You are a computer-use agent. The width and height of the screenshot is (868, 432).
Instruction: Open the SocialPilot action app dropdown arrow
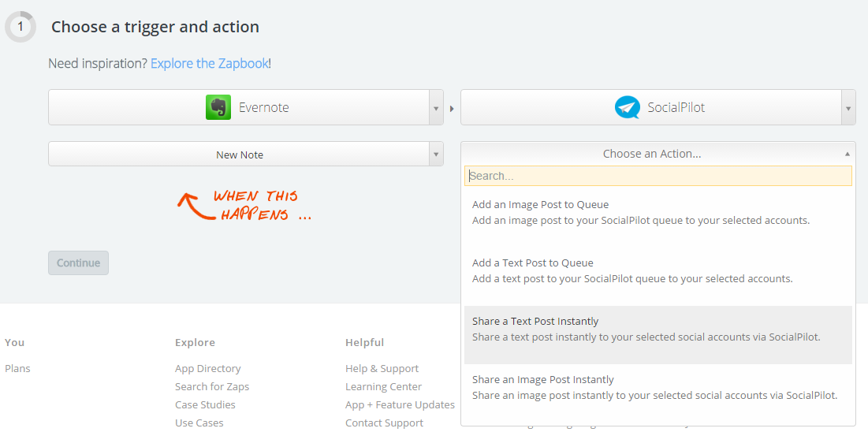pyautogui.click(x=848, y=107)
